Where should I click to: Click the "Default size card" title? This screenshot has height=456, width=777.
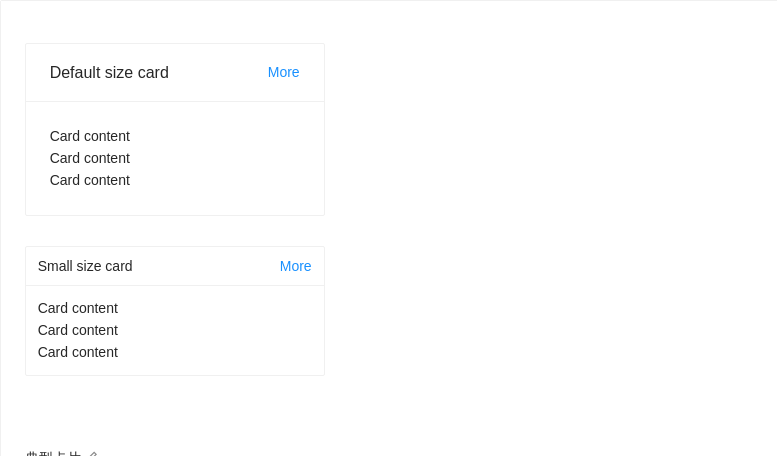(109, 72)
